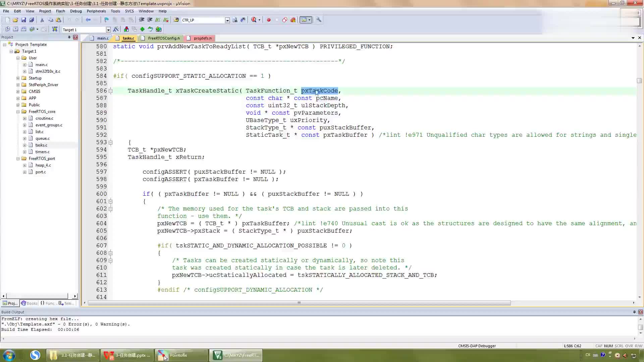
Task: Open window layout button dropdown arrow
Action: point(309,20)
